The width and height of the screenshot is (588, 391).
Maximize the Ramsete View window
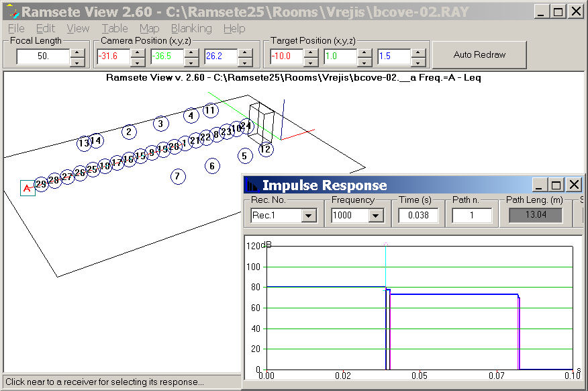[558, 12]
